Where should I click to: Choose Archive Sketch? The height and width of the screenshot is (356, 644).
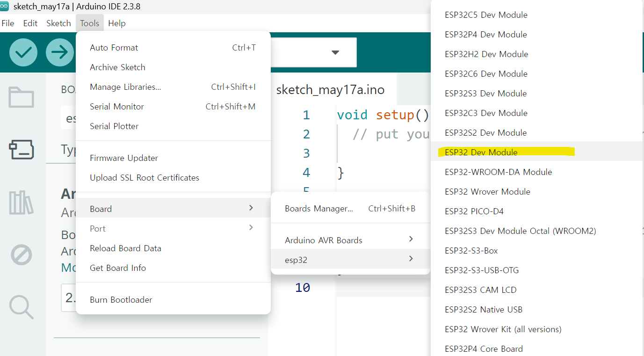[173, 67]
